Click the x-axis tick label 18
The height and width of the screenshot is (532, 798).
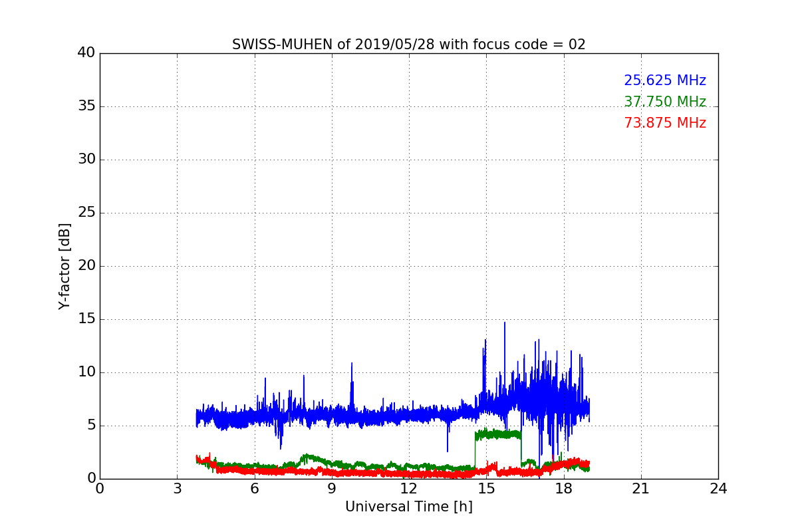click(x=564, y=489)
